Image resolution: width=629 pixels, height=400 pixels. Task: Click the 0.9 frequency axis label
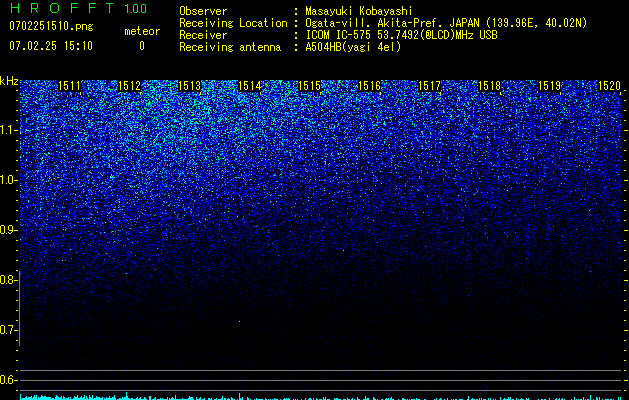click(x=9, y=230)
